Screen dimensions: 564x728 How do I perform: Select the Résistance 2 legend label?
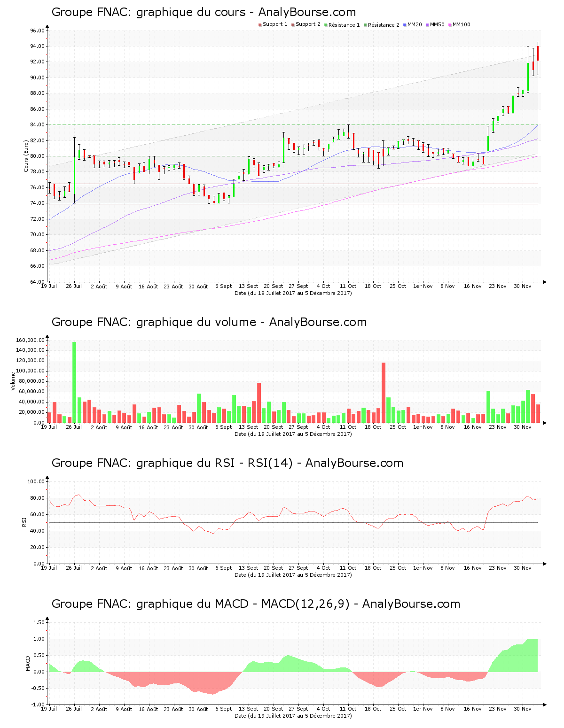pyautogui.click(x=384, y=25)
